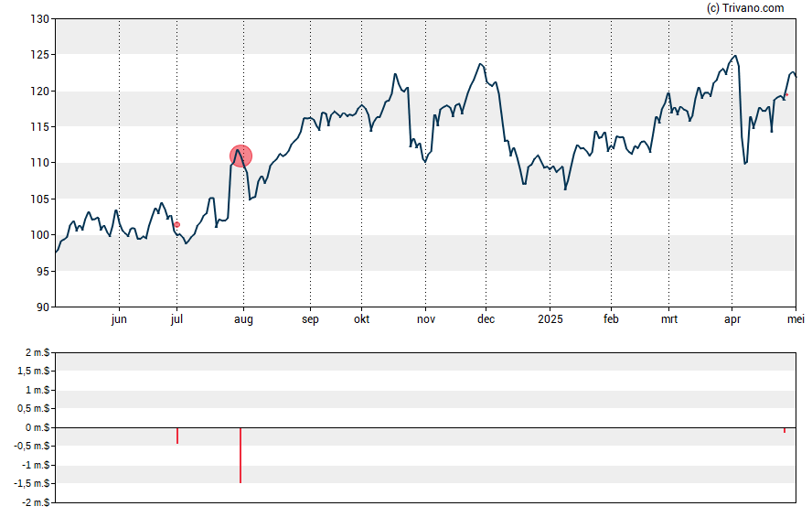
Task: Click the 'okt' month label
Action: [361, 319]
